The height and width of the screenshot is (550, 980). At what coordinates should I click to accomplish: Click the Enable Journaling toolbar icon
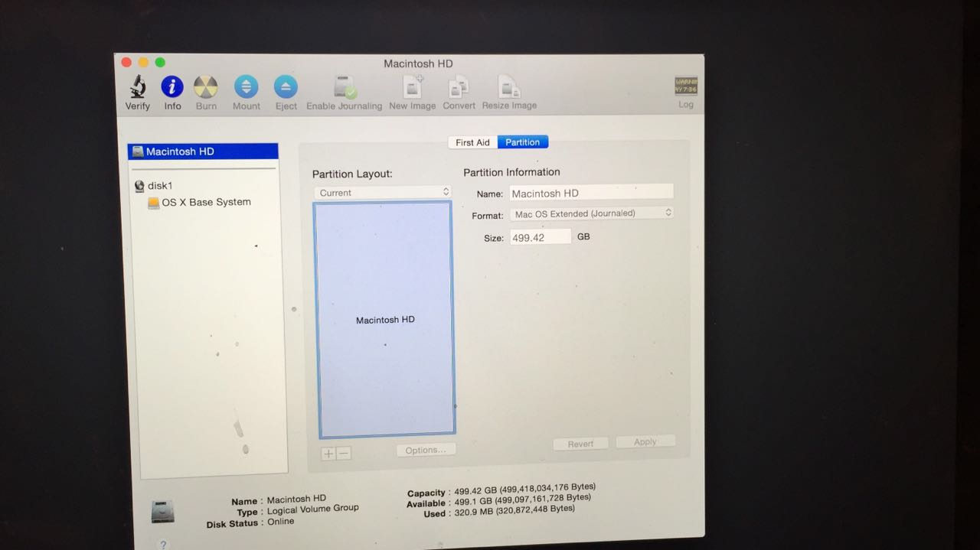coord(343,88)
